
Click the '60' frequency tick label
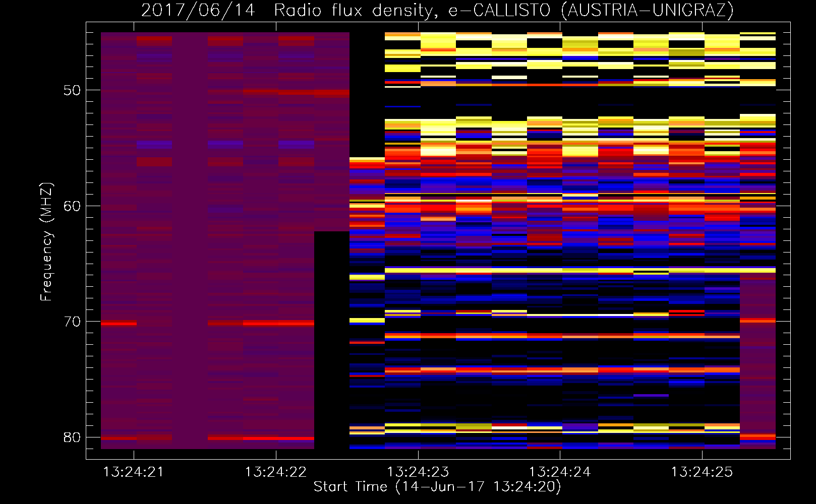tap(72, 206)
